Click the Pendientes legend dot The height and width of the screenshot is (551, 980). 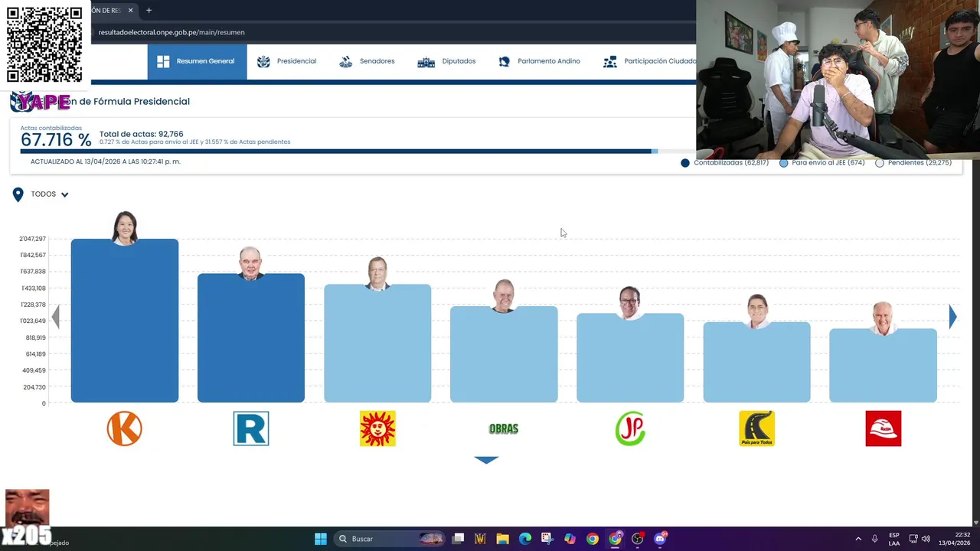point(879,163)
